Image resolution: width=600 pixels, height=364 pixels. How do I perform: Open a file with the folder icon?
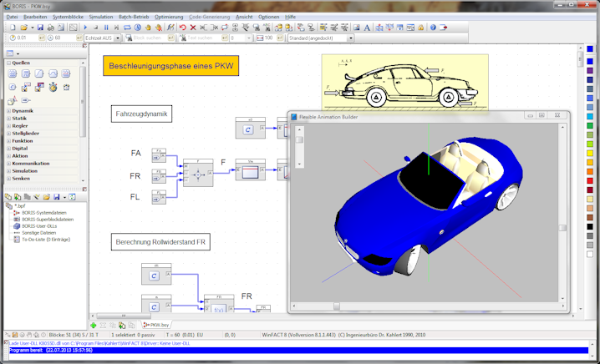click(23, 28)
